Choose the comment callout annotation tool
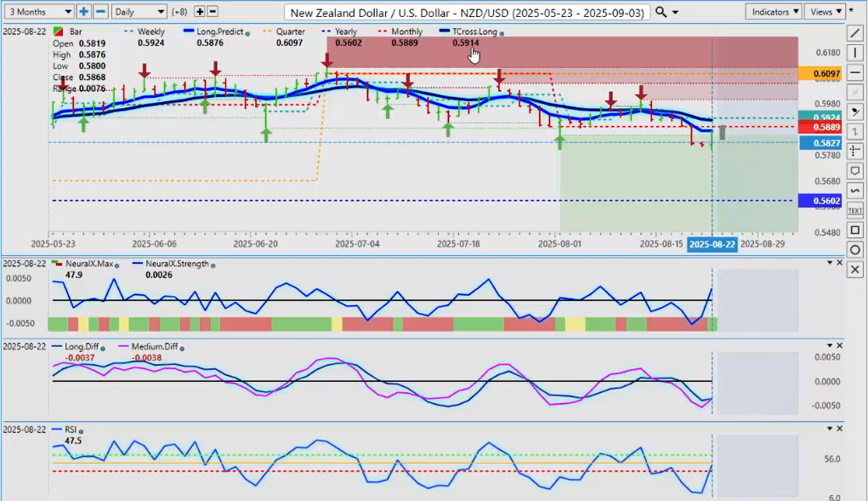Screen dimensions: 868x501 point(854,171)
